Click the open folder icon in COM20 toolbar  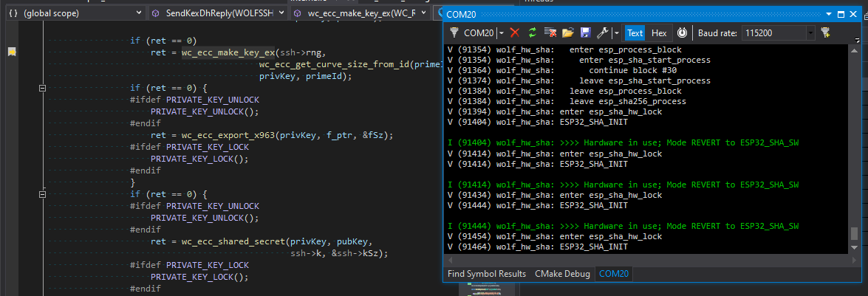567,32
